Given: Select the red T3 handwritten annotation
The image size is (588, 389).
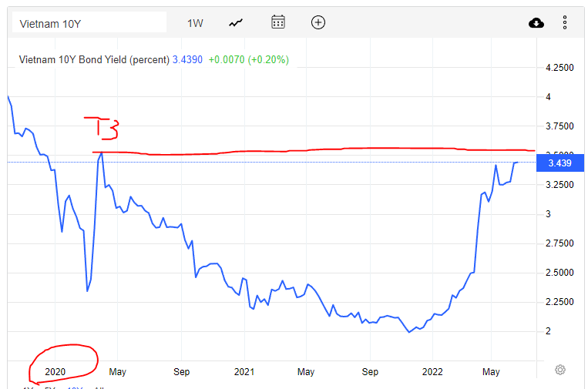Looking at the screenshot, I should [102, 128].
